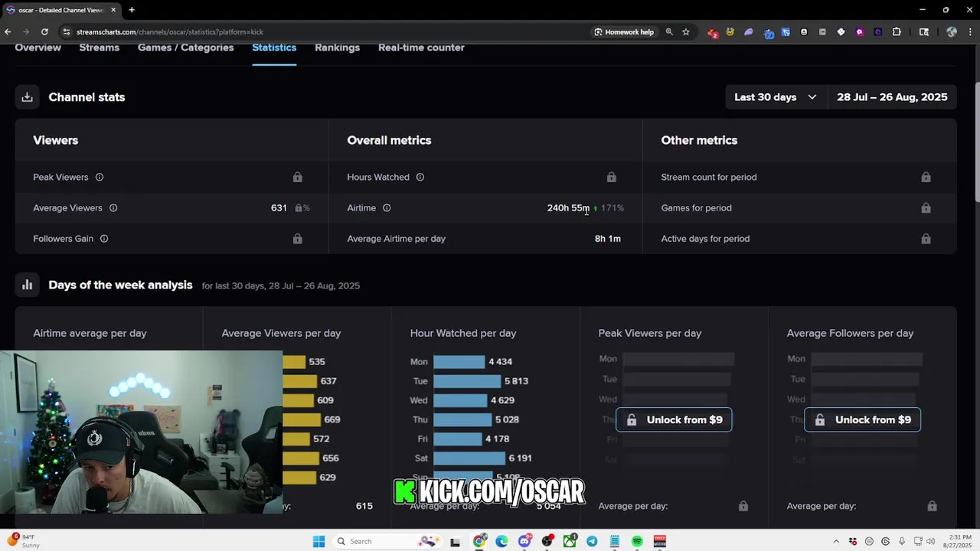Select the Statistics tab
980x551 pixels.
pos(274,47)
